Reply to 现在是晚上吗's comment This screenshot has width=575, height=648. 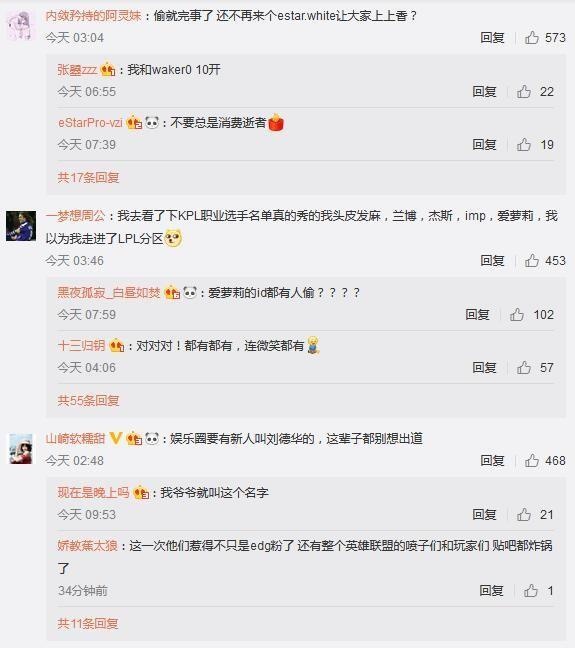[x=484, y=515]
